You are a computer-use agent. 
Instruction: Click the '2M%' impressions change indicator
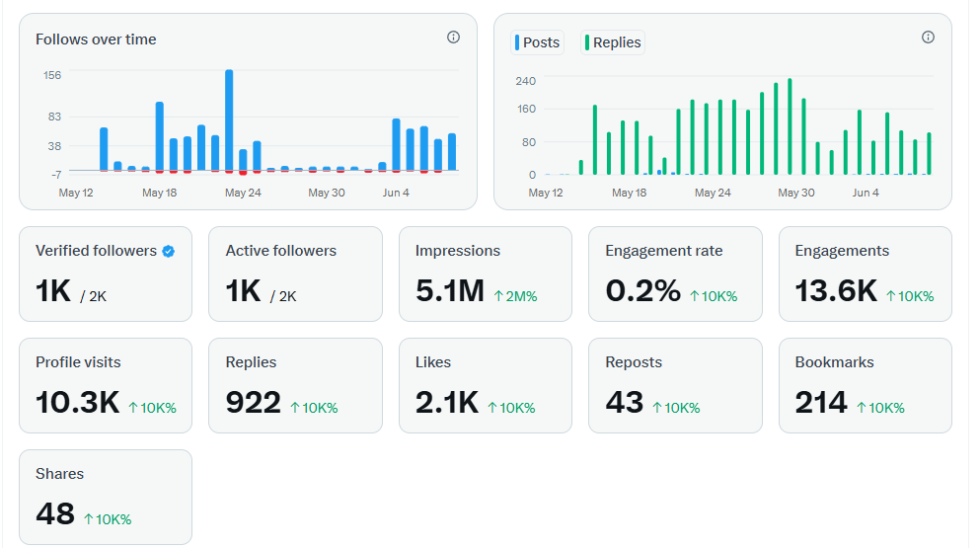[515, 296]
